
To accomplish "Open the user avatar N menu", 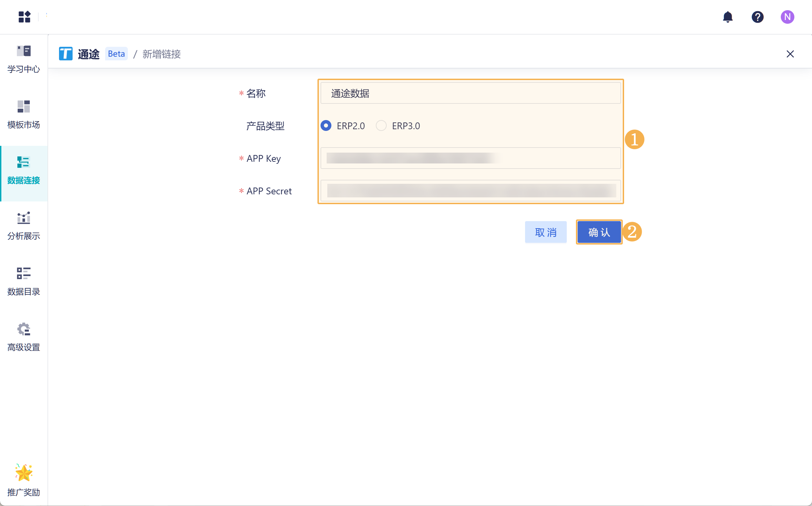I will [787, 17].
